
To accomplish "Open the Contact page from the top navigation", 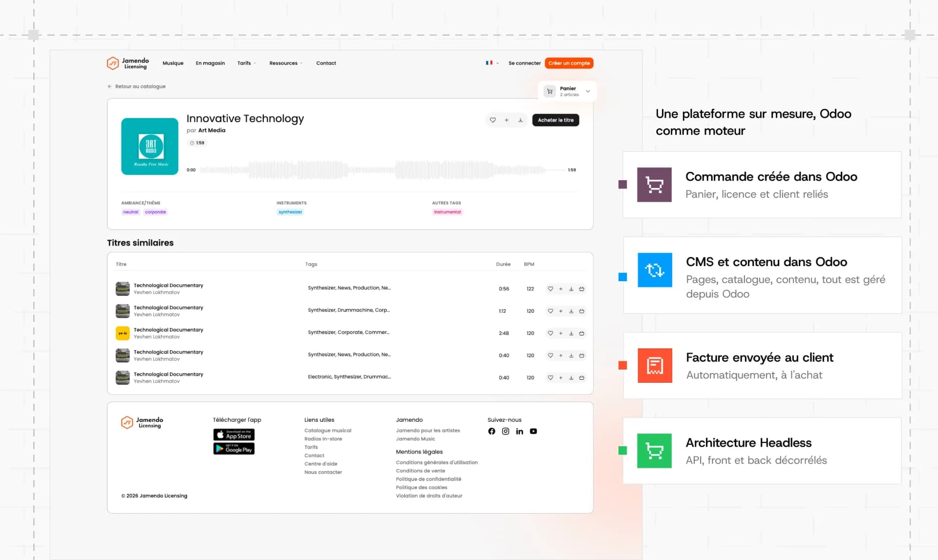I will pos(326,63).
